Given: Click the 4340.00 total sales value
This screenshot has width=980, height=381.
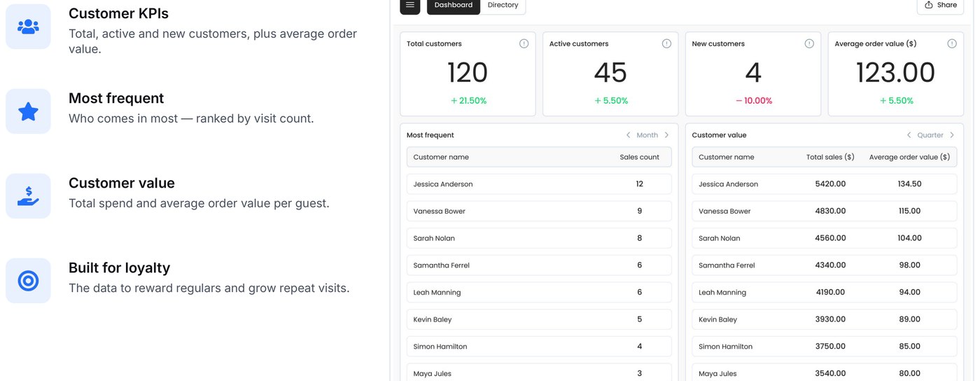Looking at the screenshot, I should [x=830, y=265].
